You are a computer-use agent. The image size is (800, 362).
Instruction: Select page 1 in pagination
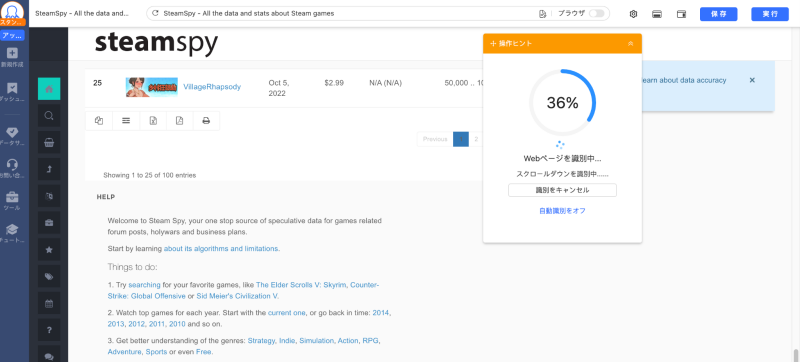pos(461,139)
